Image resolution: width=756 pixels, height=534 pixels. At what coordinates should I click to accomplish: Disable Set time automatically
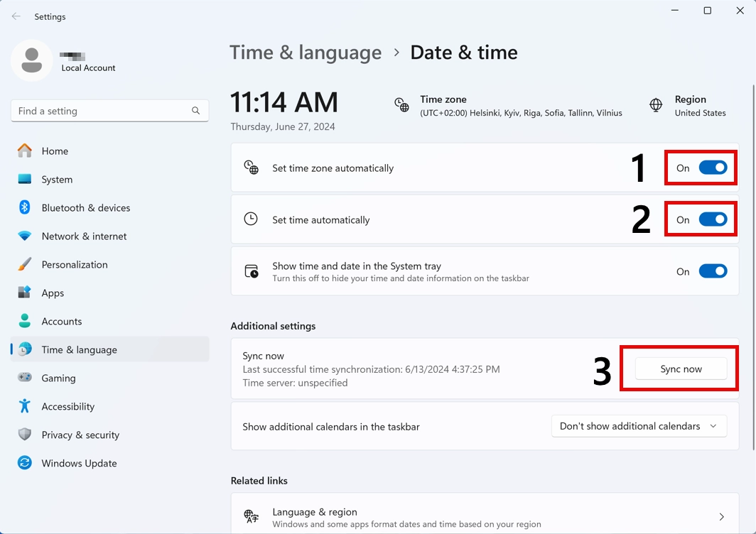point(713,219)
